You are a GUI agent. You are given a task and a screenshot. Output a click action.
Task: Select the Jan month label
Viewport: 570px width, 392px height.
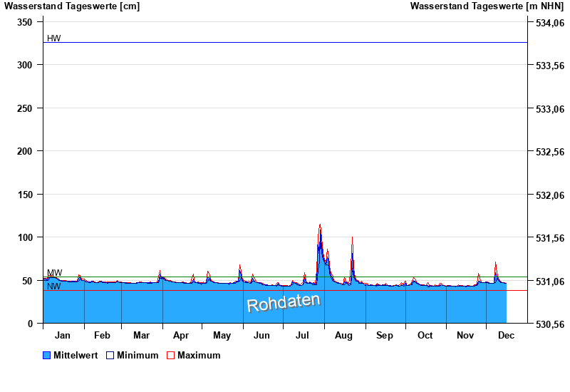(62, 335)
